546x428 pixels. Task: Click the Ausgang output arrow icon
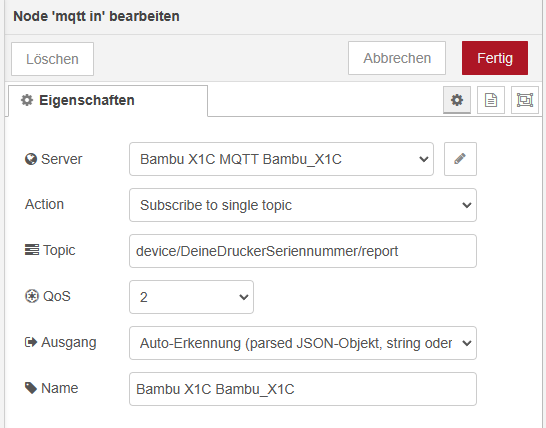(x=31, y=342)
